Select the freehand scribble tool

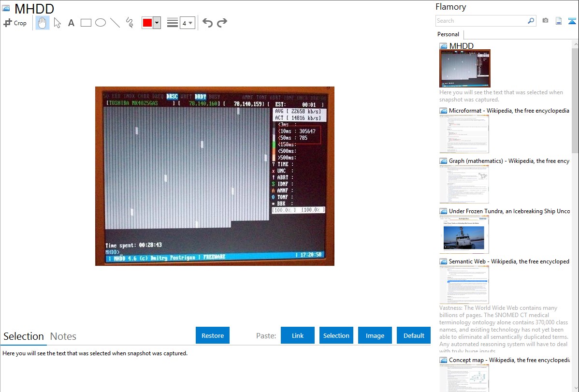coord(130,23)
